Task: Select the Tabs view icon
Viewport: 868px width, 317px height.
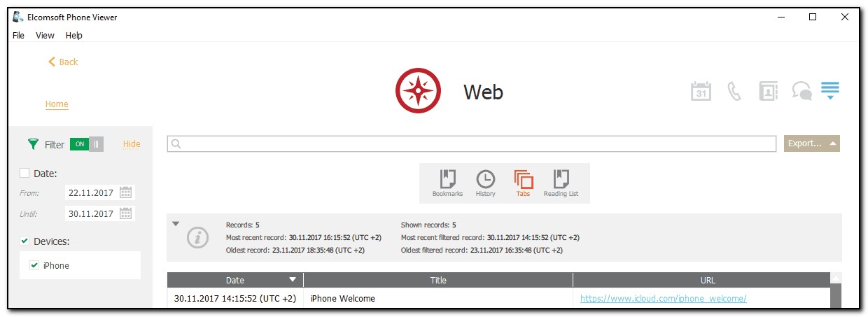Action: coord(523,183)
